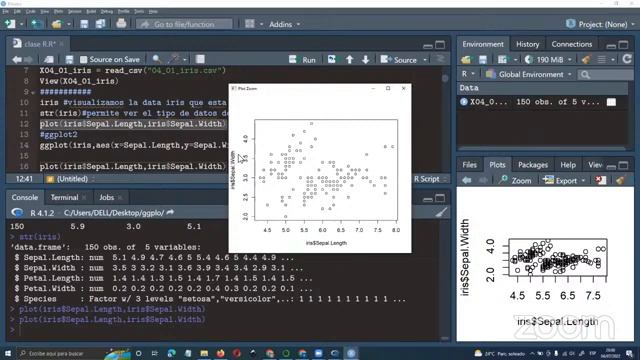The width and height of the screenshot is (640, 360).
Task: Open the Addins dropdown
Action: [284, 24]
